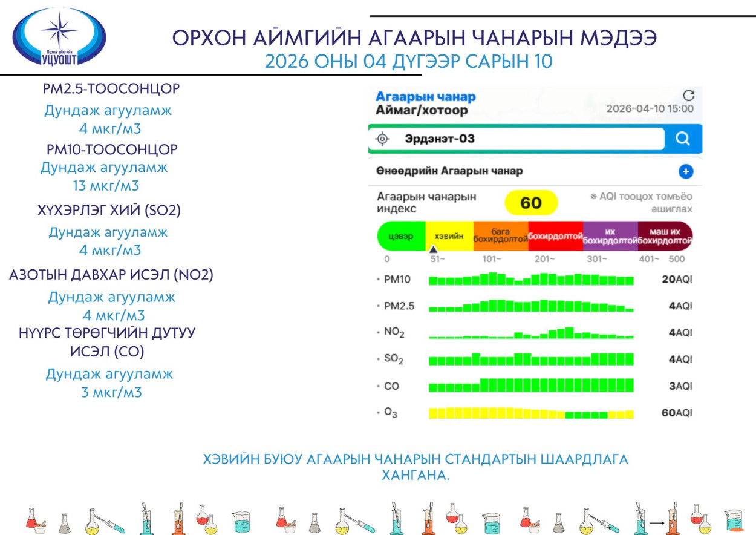Viewport: 756px width, 535px height.
Task: Click the location target icon in search bar
Action: pos(382,139)
